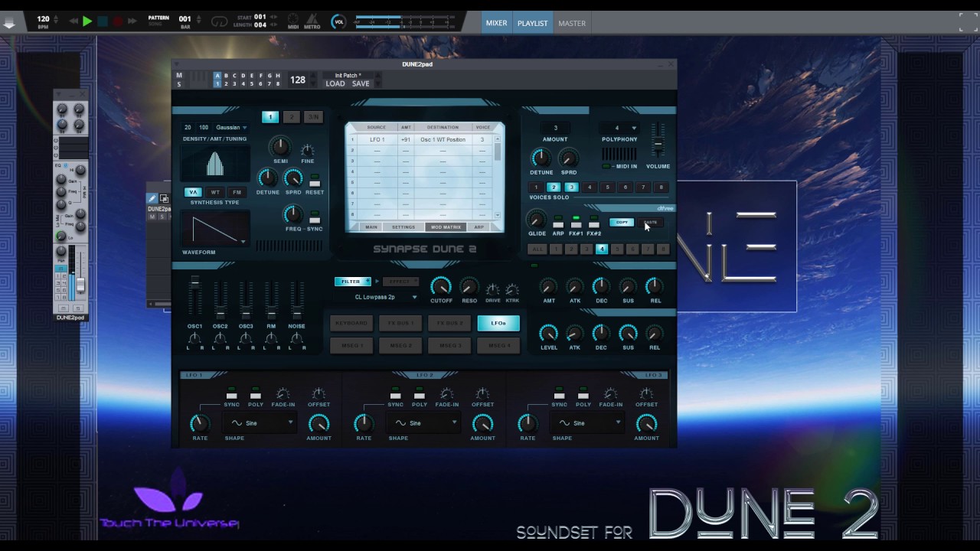
Task: Click the LFO 1 source cell
Action: pyautogui.click(x=377, y=140)
